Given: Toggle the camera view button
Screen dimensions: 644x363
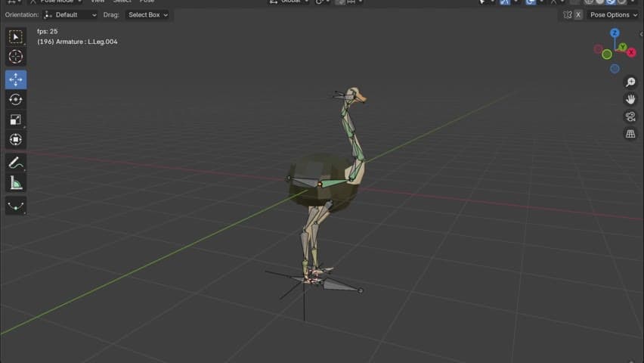Looking at the screenshot, I should (630, 116).
